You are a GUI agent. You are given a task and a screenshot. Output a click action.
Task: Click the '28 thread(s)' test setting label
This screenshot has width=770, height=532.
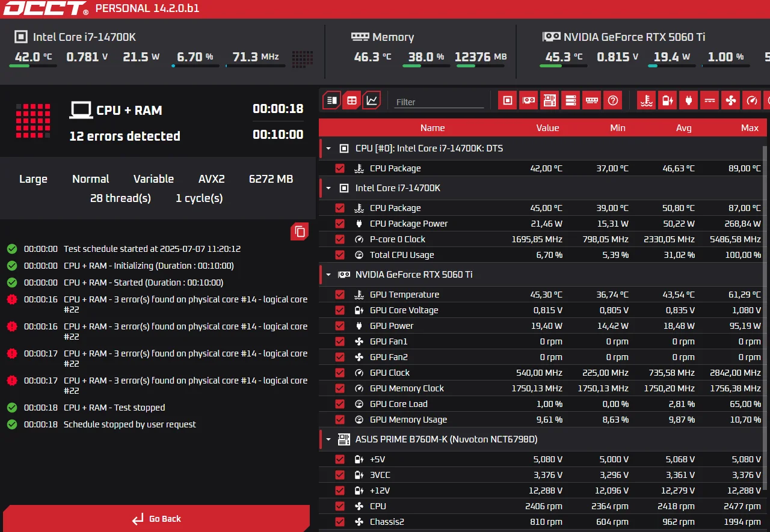click(x=120, y=198)
